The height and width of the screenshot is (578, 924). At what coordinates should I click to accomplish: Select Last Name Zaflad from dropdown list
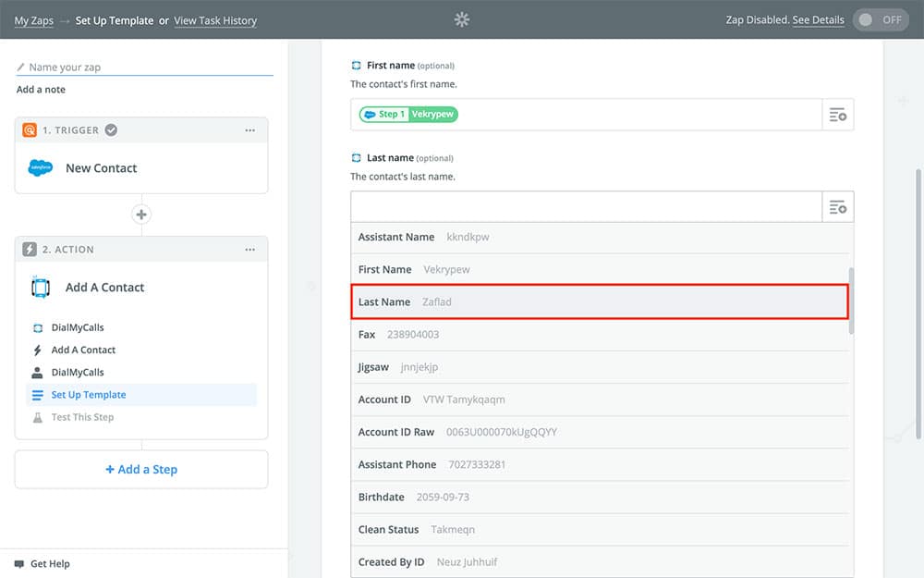tap(601, 302)
